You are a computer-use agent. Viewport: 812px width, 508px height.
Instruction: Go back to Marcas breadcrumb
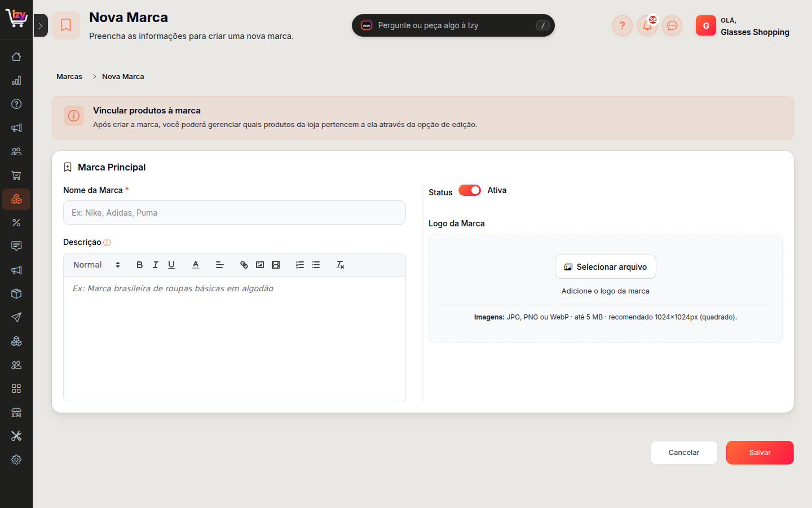point(69,77)
